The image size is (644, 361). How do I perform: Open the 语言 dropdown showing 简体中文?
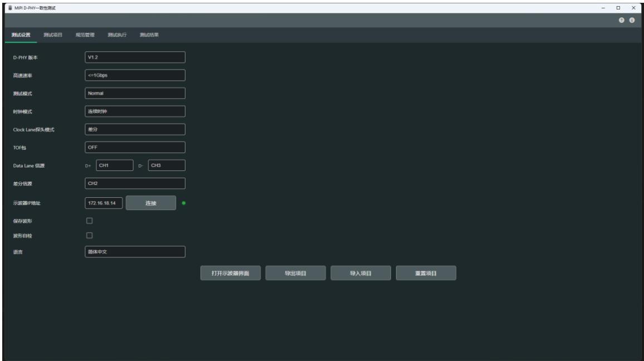point(135,252)
